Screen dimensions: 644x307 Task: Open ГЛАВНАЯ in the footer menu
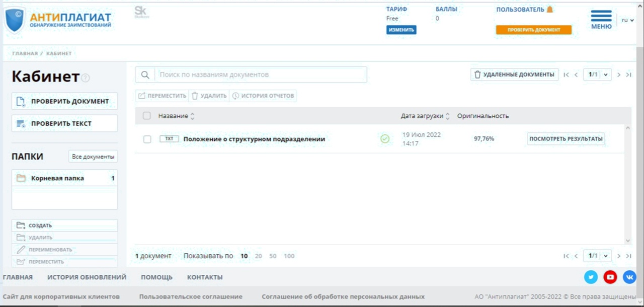pyautogui.click(x=18, y=277)
